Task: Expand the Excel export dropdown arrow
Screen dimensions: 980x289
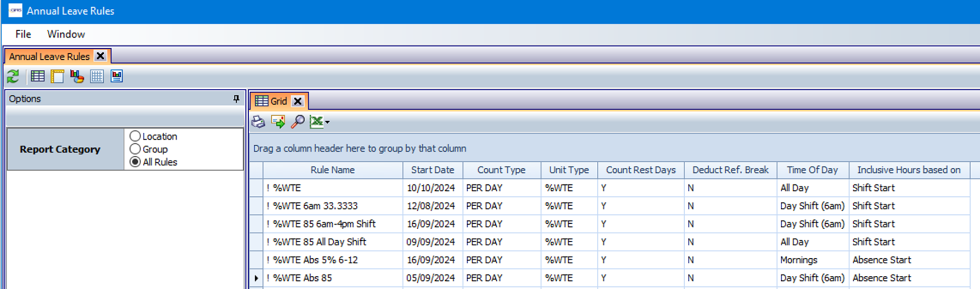Action: pyautogui.click(x=327, y=122)
